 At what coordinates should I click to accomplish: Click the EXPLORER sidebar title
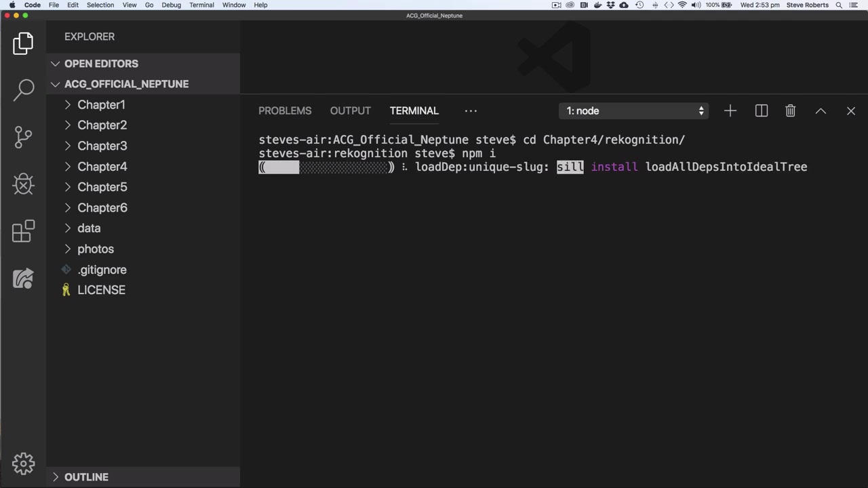(x=90, y=37)
